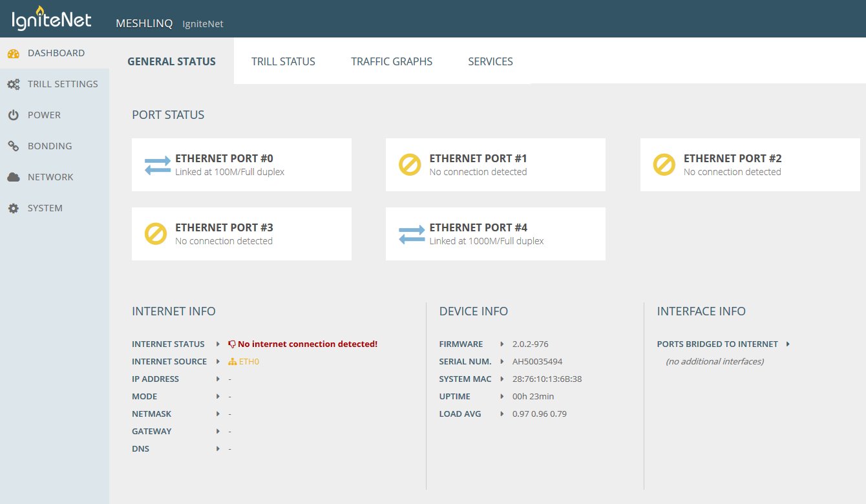The width and height of the screenshot is (866, 504).
Task: Click the no-connection icon on Ethernet Port #1
Action: 409,165
